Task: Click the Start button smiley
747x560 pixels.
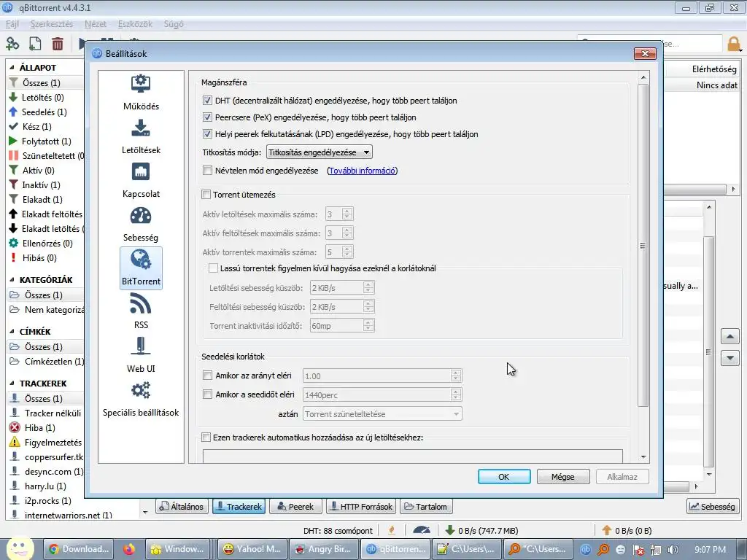Action: pyautogui.click(x=20, y=548)
